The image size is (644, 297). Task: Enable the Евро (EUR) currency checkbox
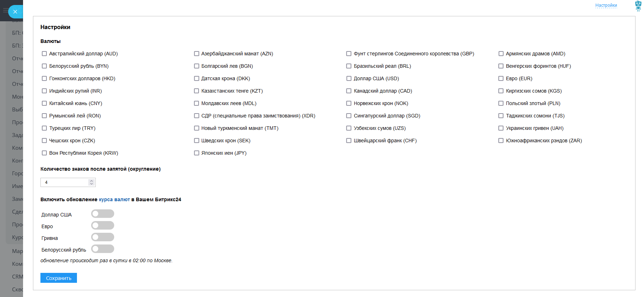point(501,78)
